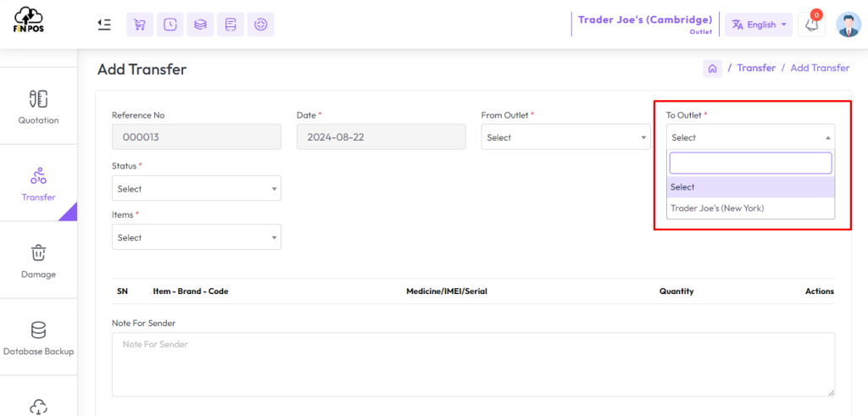The width and height of the screenshot is (868, 416).
Task: Click the home breadcrumb icon
Action: (x=712, y=68)
